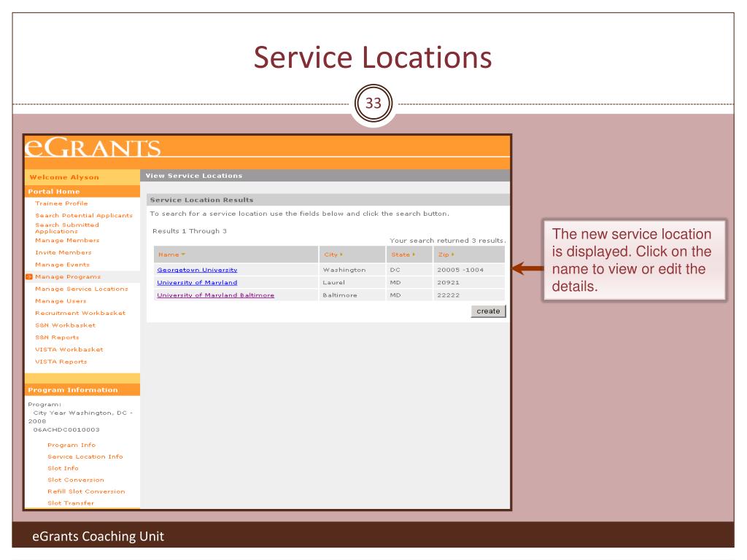Open Trainee Profile in sidebar
Screen dimensions: 747x560
point(61,203)
